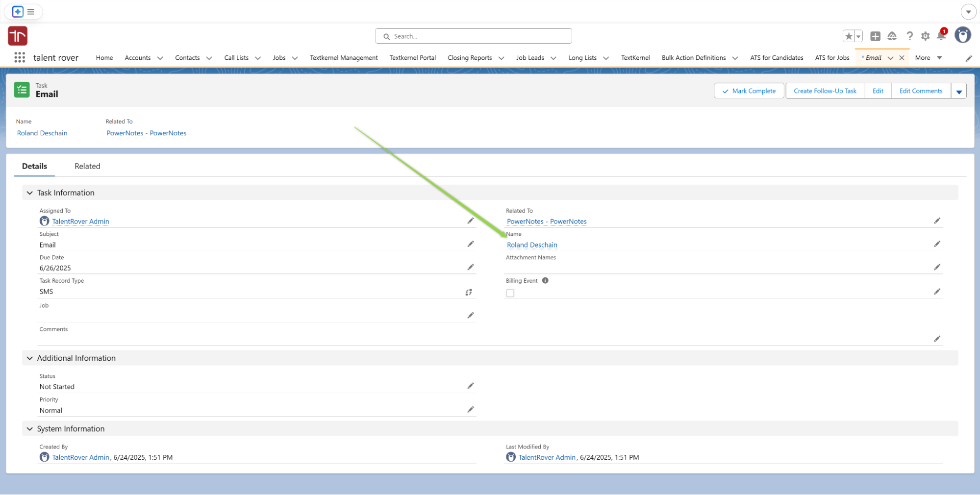The height and width of the screenshot is (495, 980).
Task: Open PowerNotes - PowerNotes link in header
Action: pos(147,133)
